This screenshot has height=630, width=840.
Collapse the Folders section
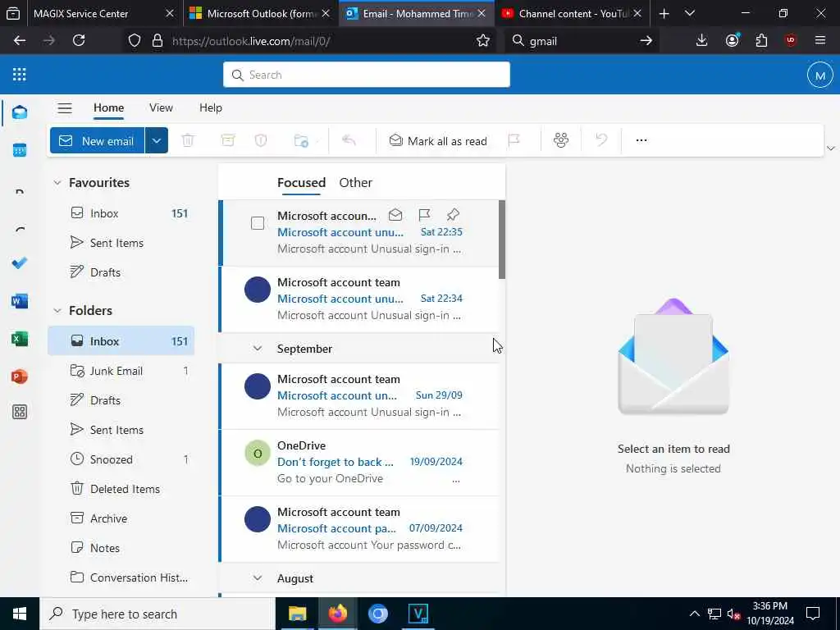pos(57,311)
